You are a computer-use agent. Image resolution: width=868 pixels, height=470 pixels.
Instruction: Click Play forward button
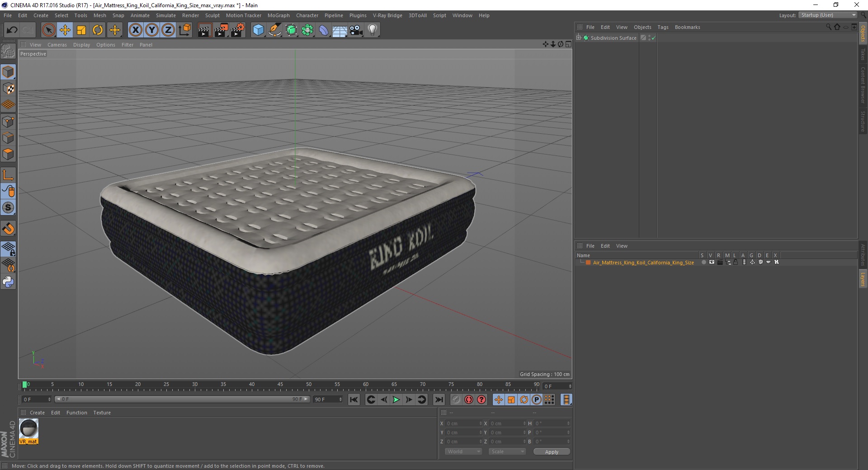[396, 399]
